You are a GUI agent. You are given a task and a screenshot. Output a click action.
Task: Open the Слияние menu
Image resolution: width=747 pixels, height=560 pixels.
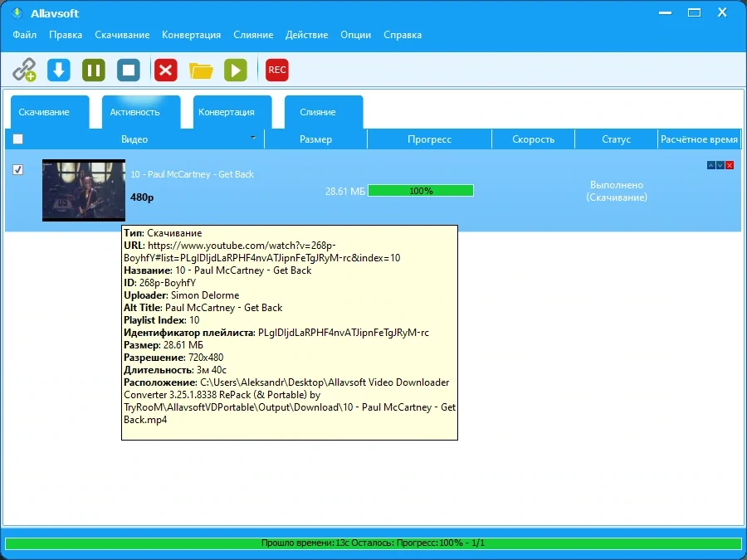[253, 35]
